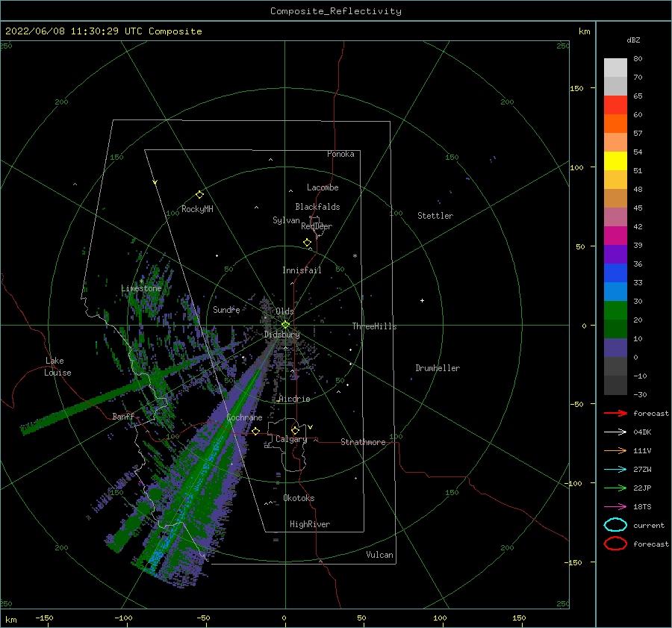Image resolution: width=672 pixels, height=628 pixels.
Task: Select the bright red dBZ scale swatch
Action: (x=615, y=105)
